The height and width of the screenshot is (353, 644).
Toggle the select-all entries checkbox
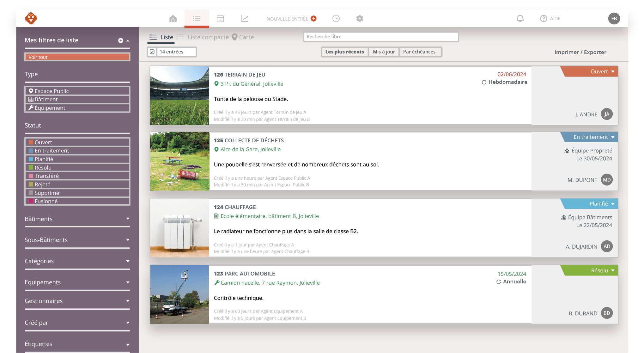(152, 52)
